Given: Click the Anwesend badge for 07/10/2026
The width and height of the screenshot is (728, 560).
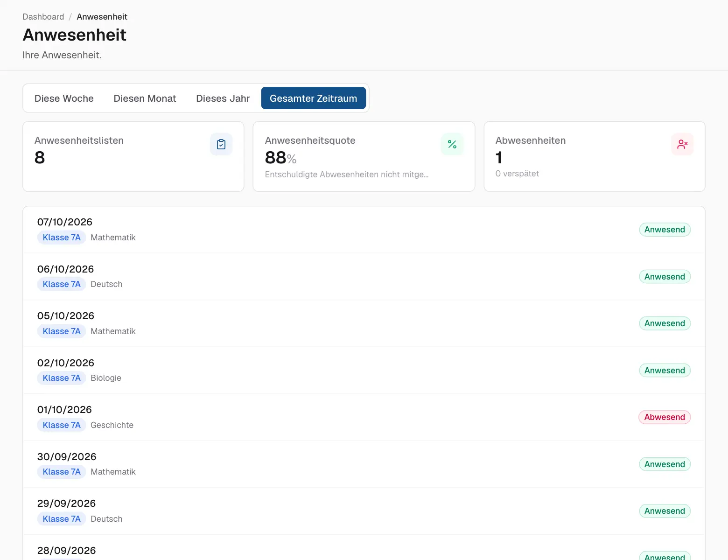Looking at the screenshot, I should (665, 230).
